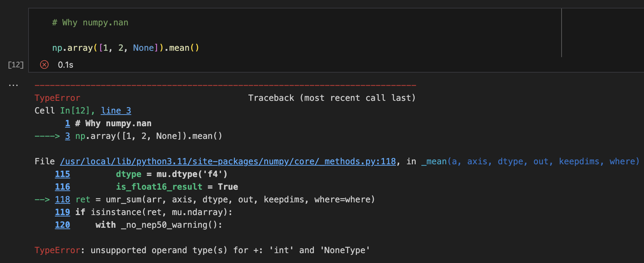Click the execution count [12] label
Viewport: 644px width, 263px height.
click(x=16, y=65)
